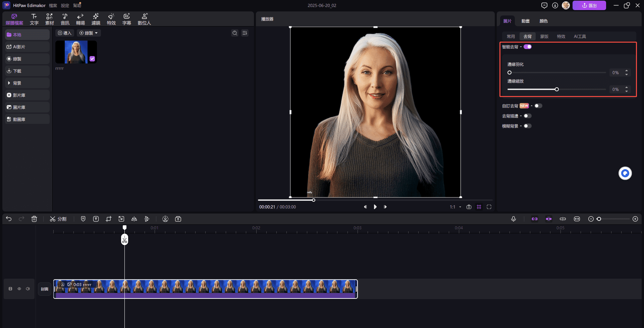Click the mirror flip icon in timeline toolbar
The image size is (644, 328).
134,219
